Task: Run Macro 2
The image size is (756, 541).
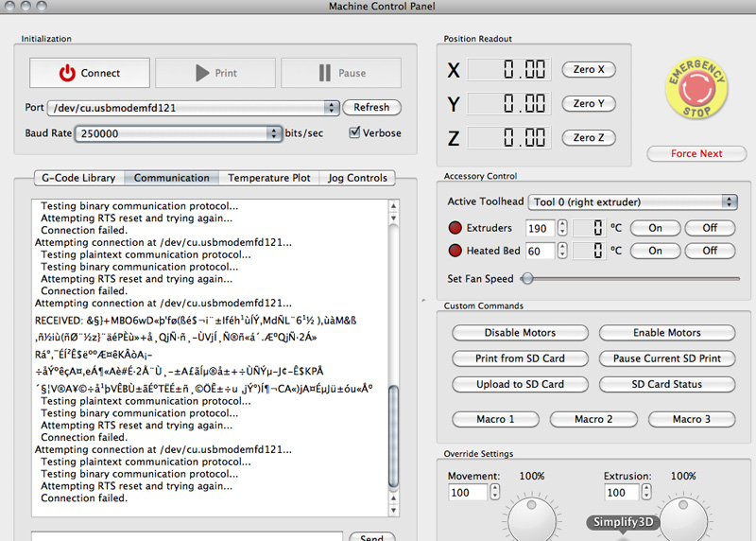Action: [x=593, y=419]
